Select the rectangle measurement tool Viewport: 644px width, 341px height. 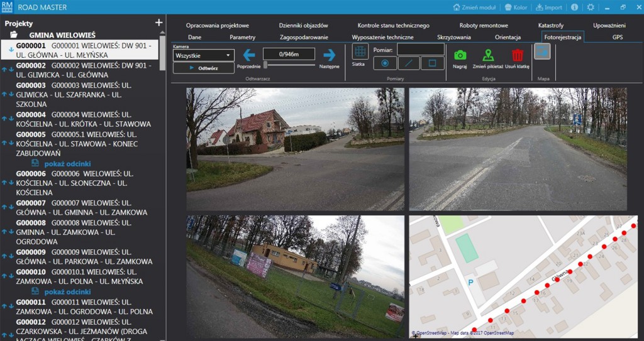tap(433, 63)
